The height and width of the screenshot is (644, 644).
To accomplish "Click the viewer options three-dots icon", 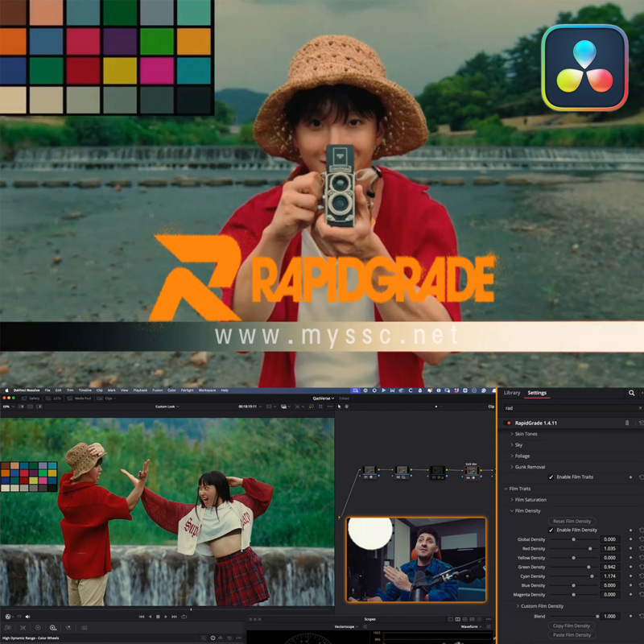I will [x=330, y=407].
